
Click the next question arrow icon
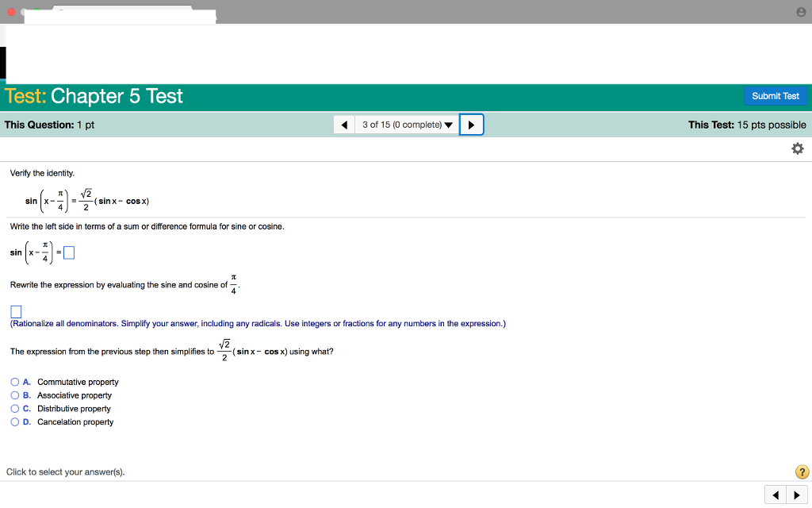pyautogui.click(x=471, y=125)
